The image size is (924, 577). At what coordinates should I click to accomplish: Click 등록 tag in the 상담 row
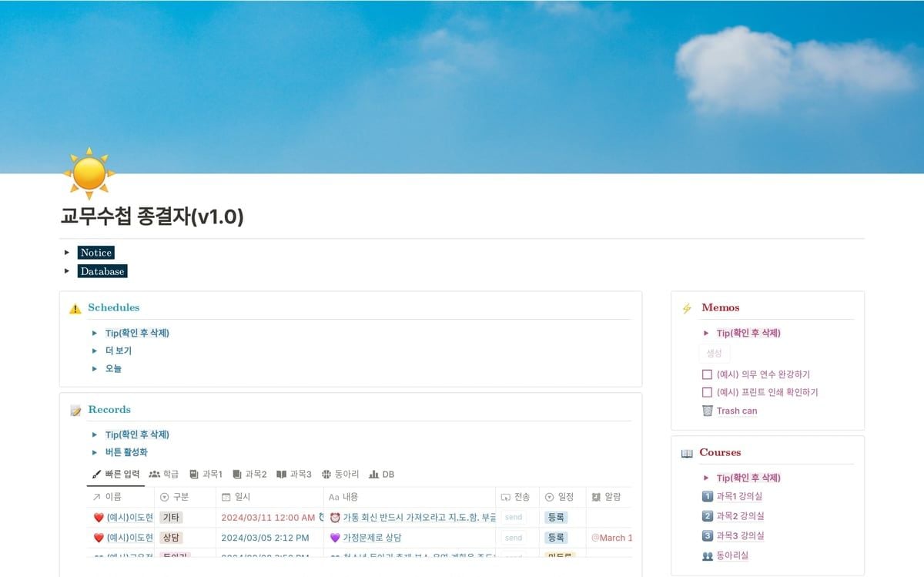[x=556, y=538]
